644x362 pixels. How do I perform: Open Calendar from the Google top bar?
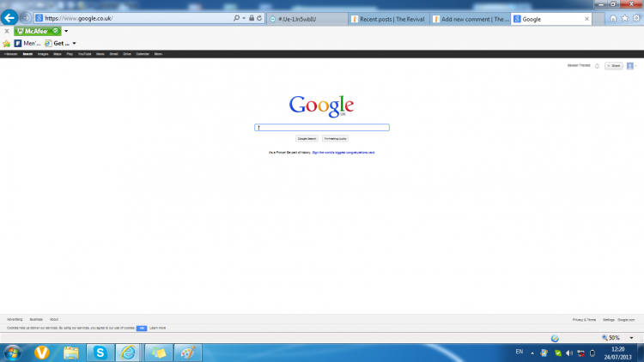tap(143, 54)
